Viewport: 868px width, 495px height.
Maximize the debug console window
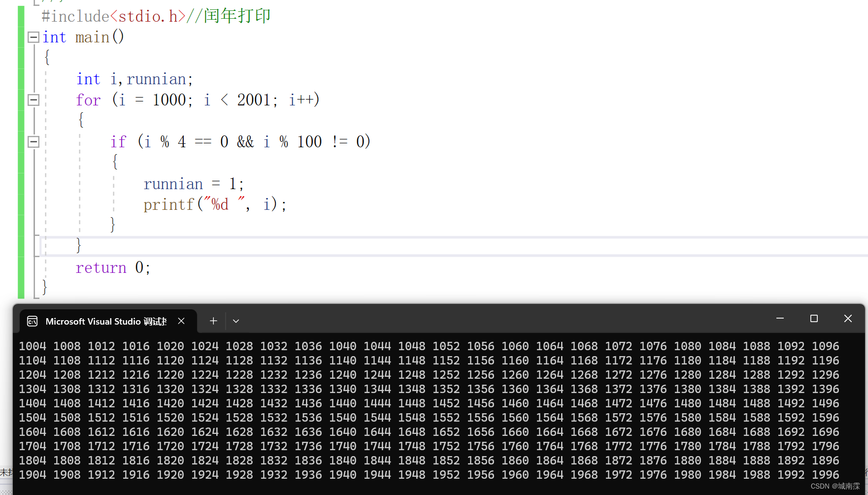pos(814,319)
